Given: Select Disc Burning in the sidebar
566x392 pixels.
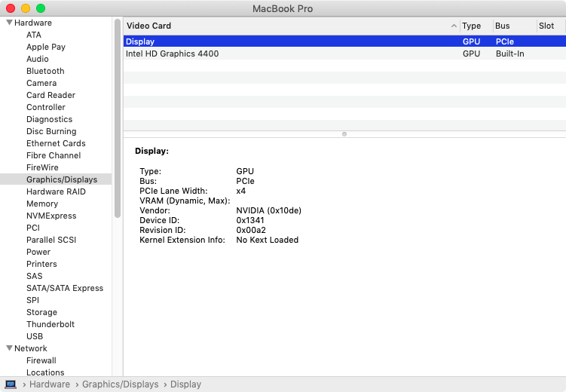Looking at the screenshot, I should pyautogui.click(x=51, y=131).
